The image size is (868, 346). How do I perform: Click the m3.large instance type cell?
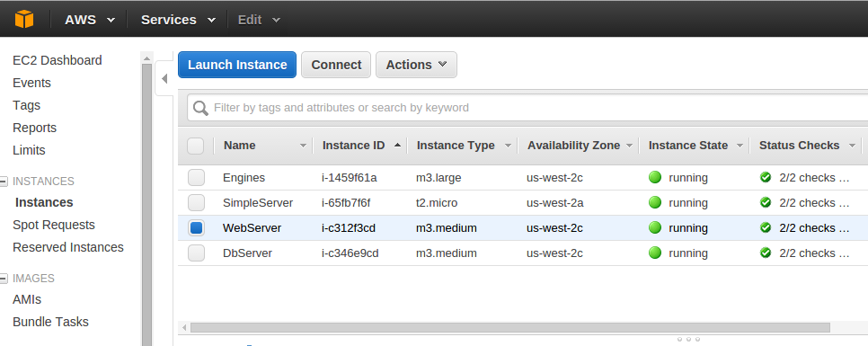pyautogui.click(x=438, y=178)
